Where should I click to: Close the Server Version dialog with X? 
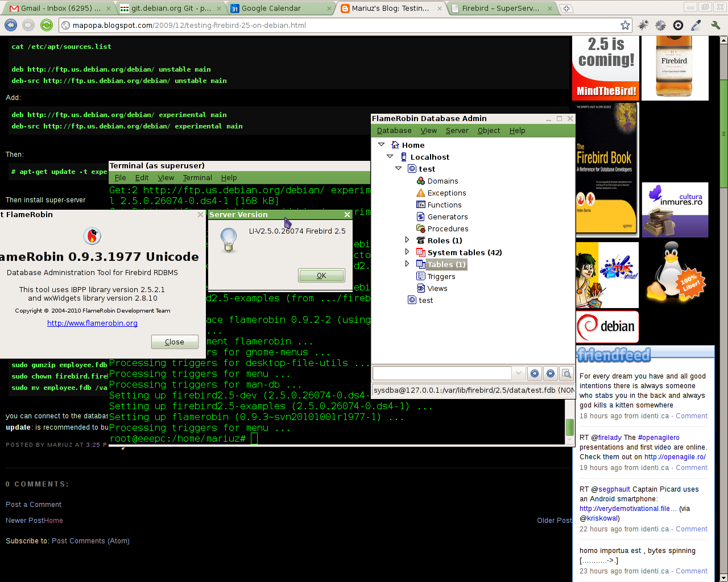pyautogui.click(x=347, y=214)
